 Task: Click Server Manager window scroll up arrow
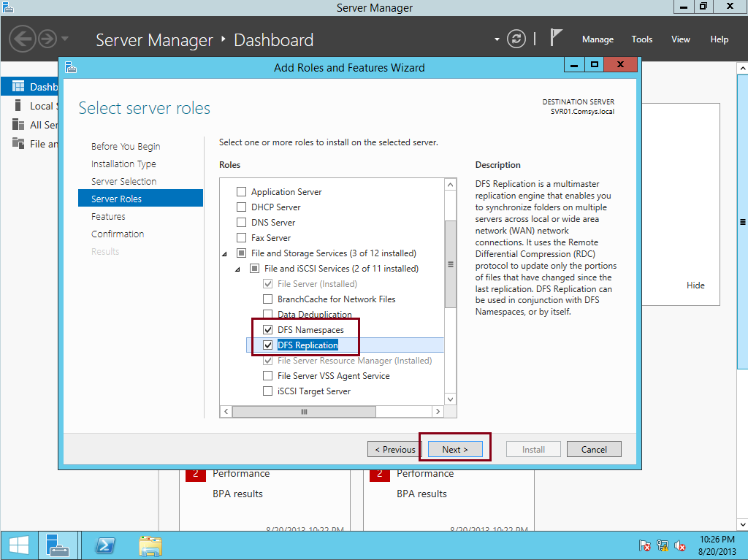[742, 68]
